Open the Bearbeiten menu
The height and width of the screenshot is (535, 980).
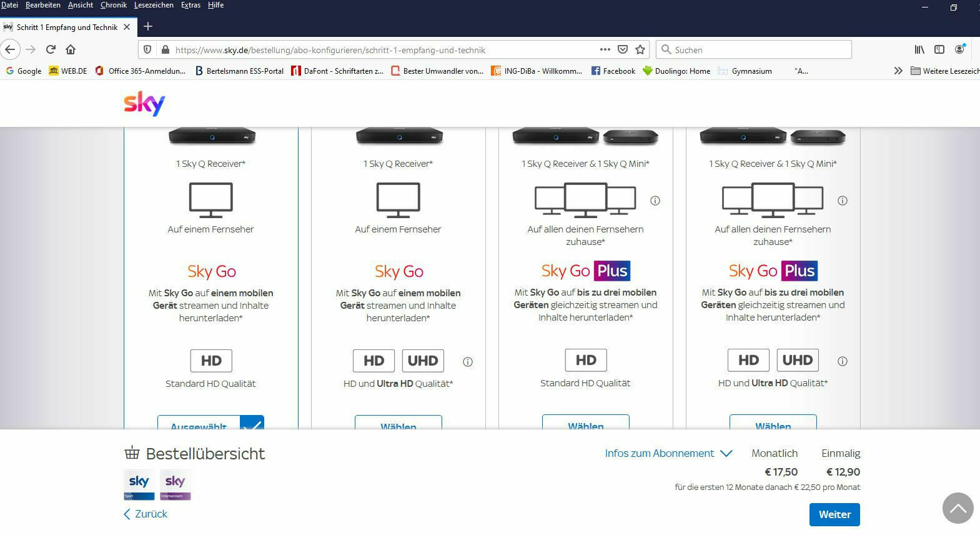[43, 5]
